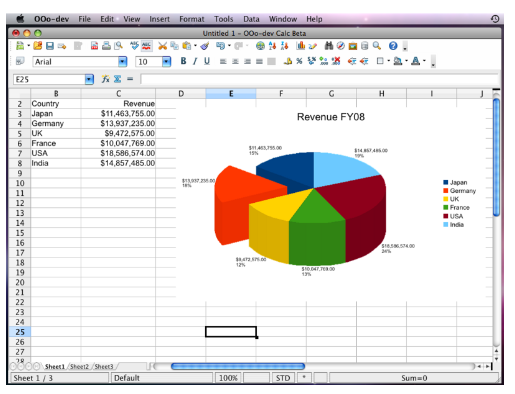Toggle Bold formatting
The height and width of the screenshot is (394, 515).
click(183, 61)
